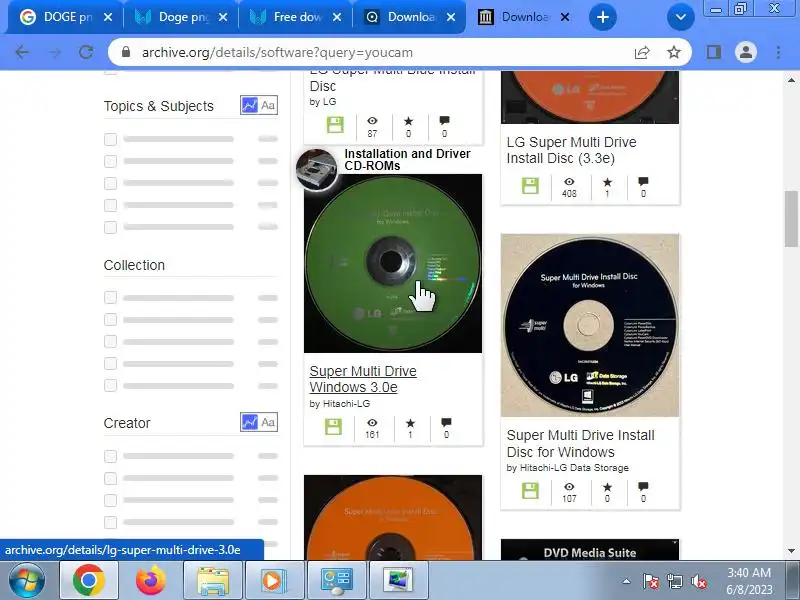Check the first Collection filter checkbox
Viewport: 800px width, 600px height.
[x=110, y=297]
